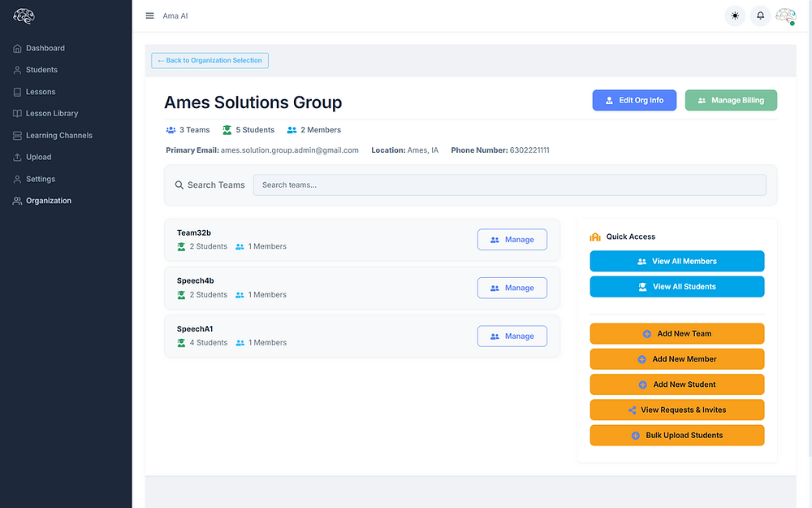Click the magnifier icon beside Search Teams
812x508 pixels.
point(179,185)
